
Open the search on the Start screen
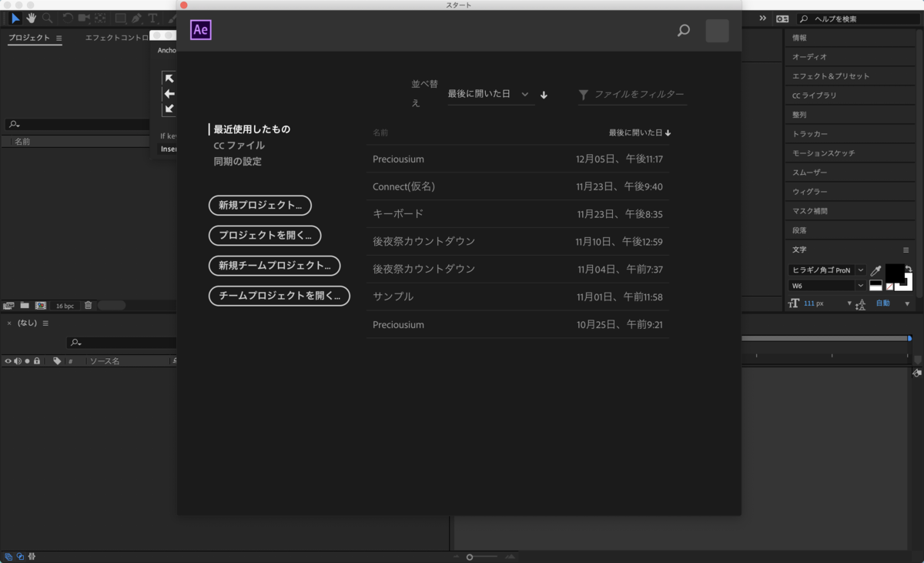pos(683,32)
